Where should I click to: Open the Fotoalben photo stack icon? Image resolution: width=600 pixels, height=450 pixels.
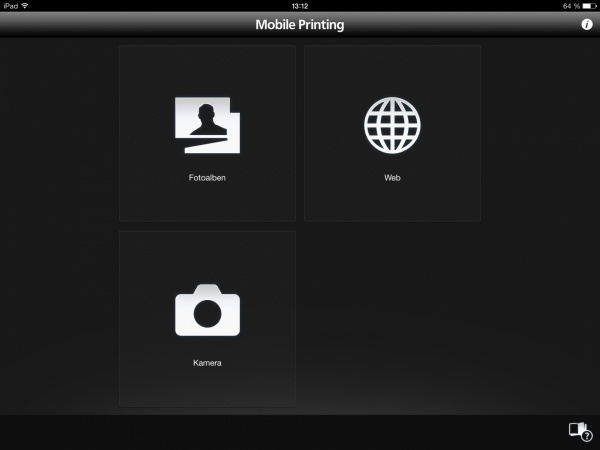[207, 125]
